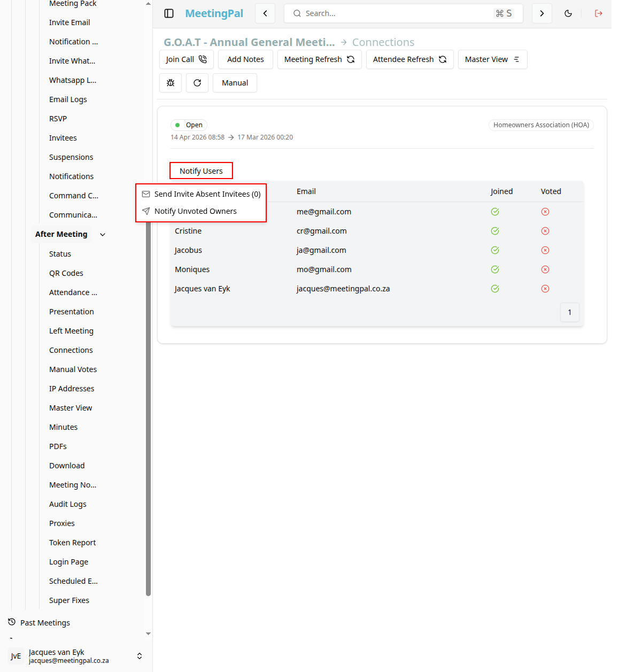Click into the Search field
Screen dimensions: 619x672
[x=403, y=13]
